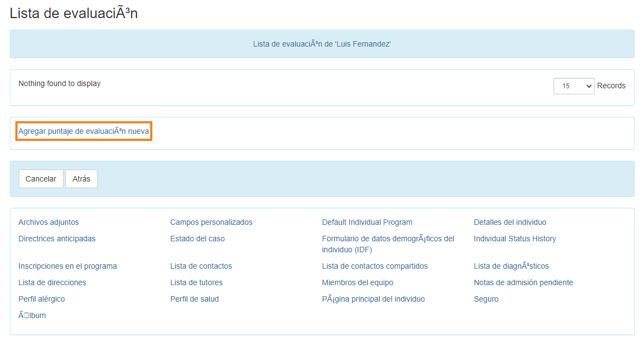Open Estado del caso link
Screen dimensions: 644x340
coord(197,239)
